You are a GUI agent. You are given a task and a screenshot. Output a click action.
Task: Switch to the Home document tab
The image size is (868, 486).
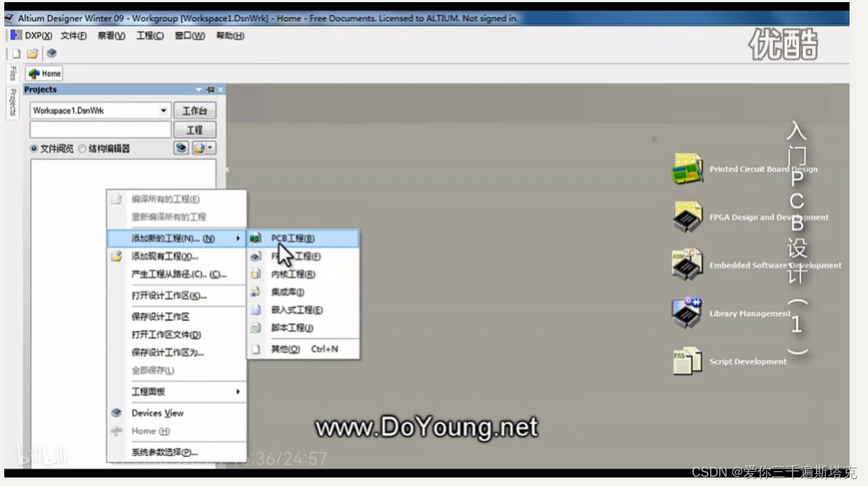[x=45, y=73]
